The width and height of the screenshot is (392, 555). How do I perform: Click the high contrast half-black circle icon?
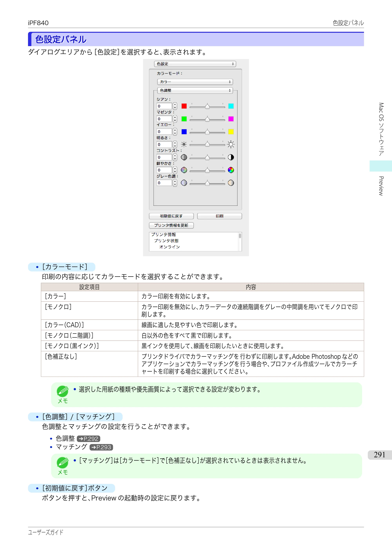point(231,157)
